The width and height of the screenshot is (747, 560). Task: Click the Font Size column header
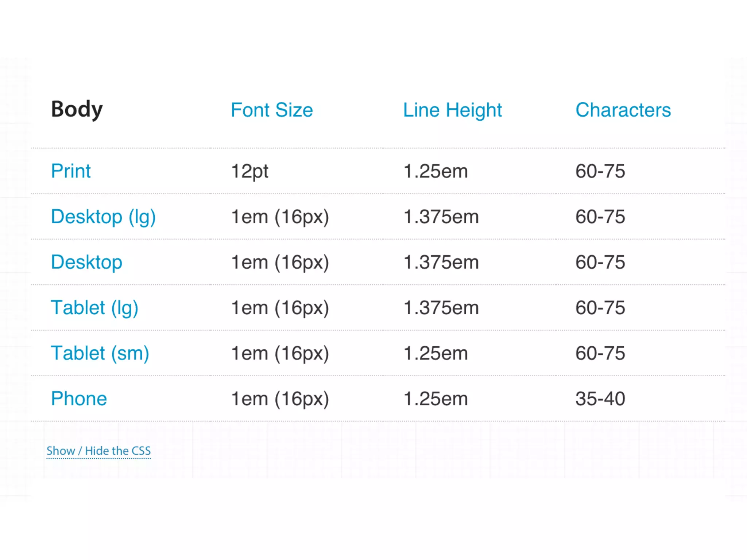click(x=272, y=110)
